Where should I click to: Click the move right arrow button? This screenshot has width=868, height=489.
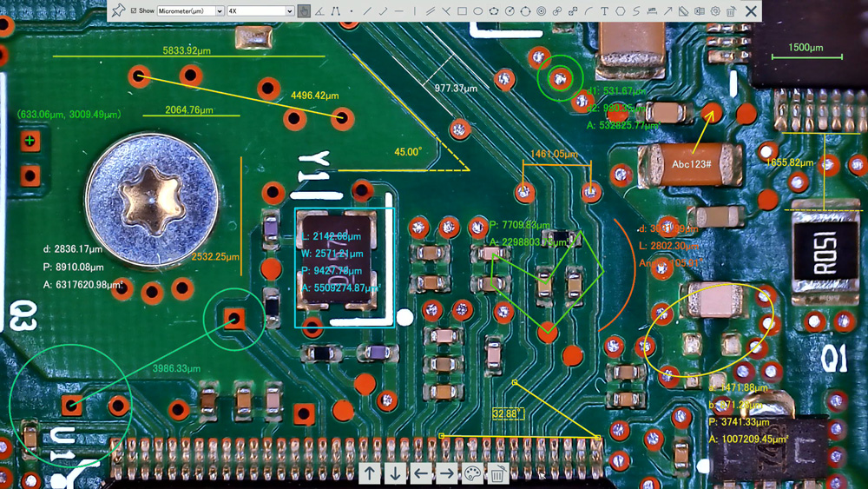[446, 473]
